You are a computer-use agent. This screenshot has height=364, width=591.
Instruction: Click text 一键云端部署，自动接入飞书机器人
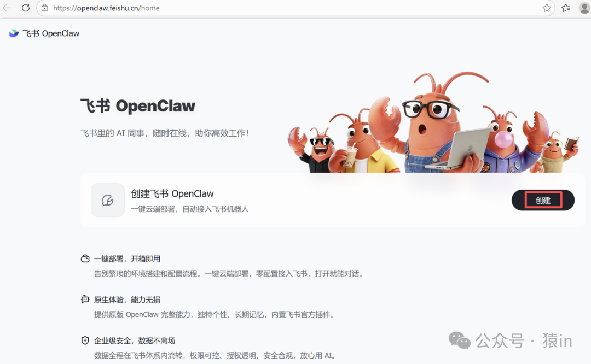(x=189, y=209)
